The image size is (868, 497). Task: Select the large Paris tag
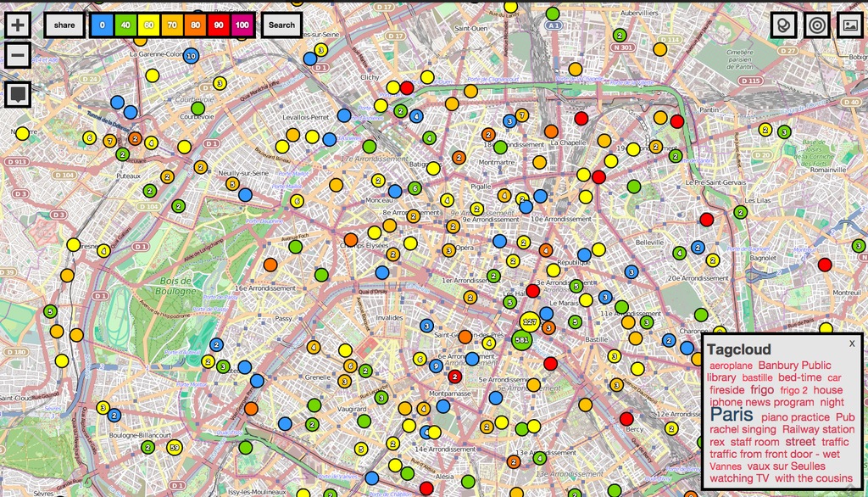coord(732,416)
